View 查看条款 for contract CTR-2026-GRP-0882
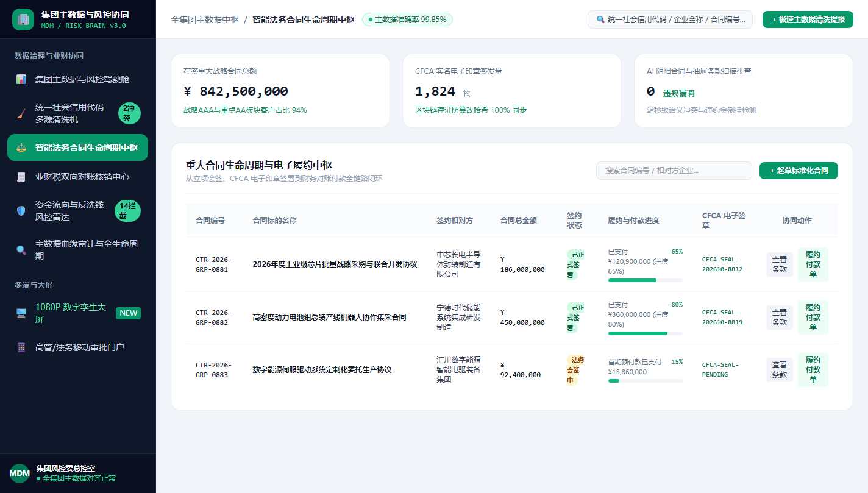 click(780, 317)
